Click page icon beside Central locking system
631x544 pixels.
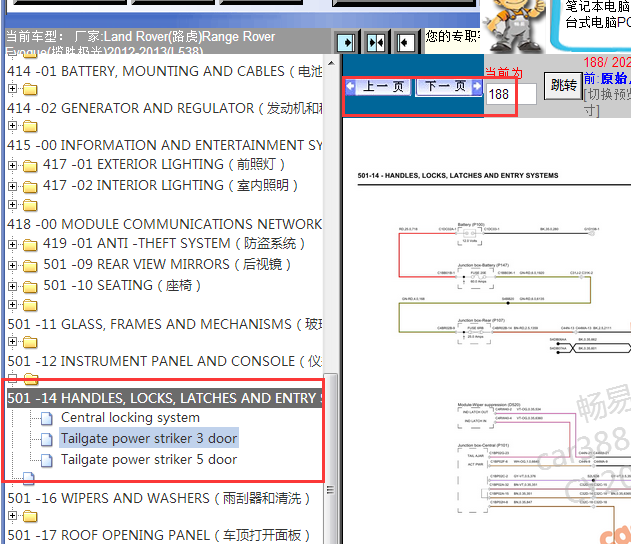click(x=47, y=418)
